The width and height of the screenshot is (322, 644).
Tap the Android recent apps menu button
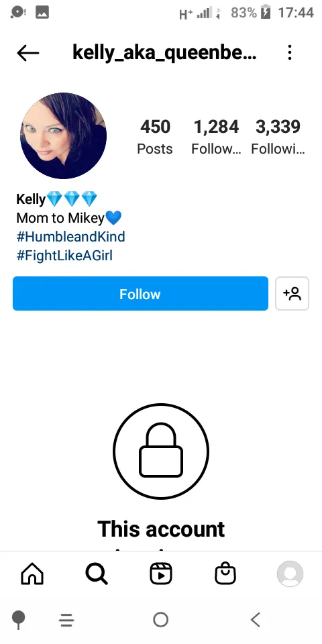point(66,620)
